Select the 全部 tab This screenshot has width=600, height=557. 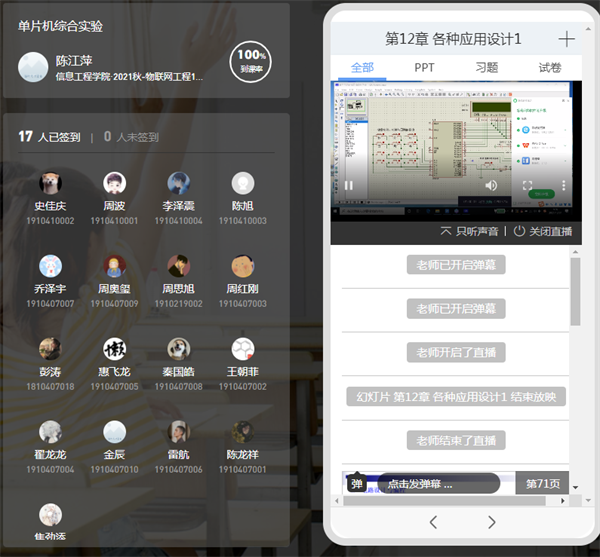click(362, 68)
